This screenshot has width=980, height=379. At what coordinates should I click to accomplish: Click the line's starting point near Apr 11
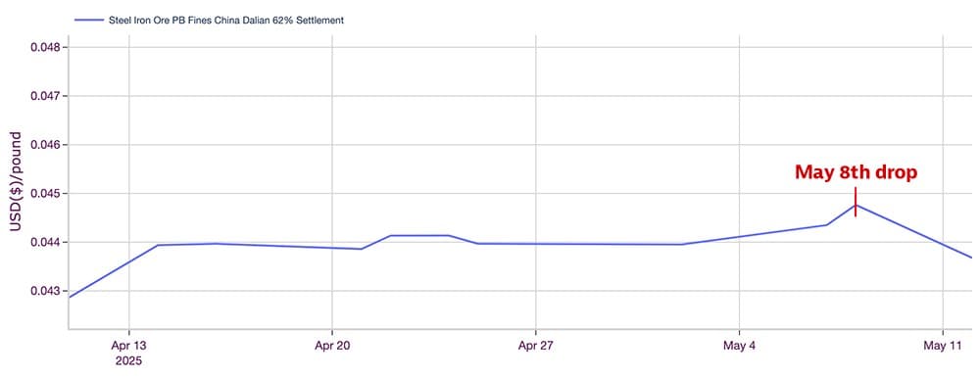pyautogui.click(x=70, y=297)
